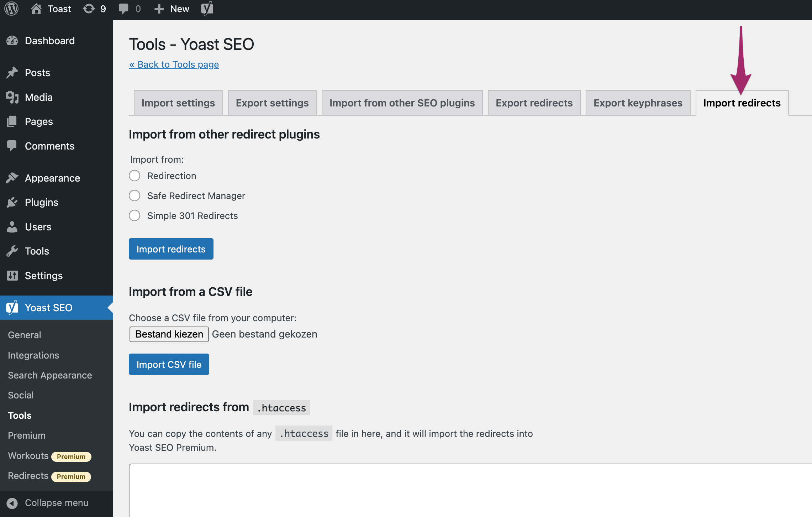Collapse menu using the arrow icon
Viewport: 812px width, 517px height.
(12, 503)
